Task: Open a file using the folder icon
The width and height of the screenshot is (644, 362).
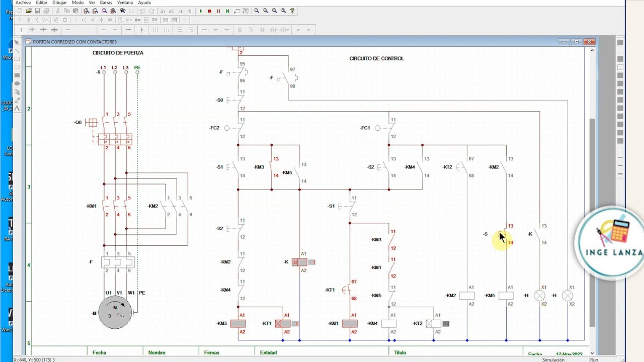Action: (x=29, y=11)
